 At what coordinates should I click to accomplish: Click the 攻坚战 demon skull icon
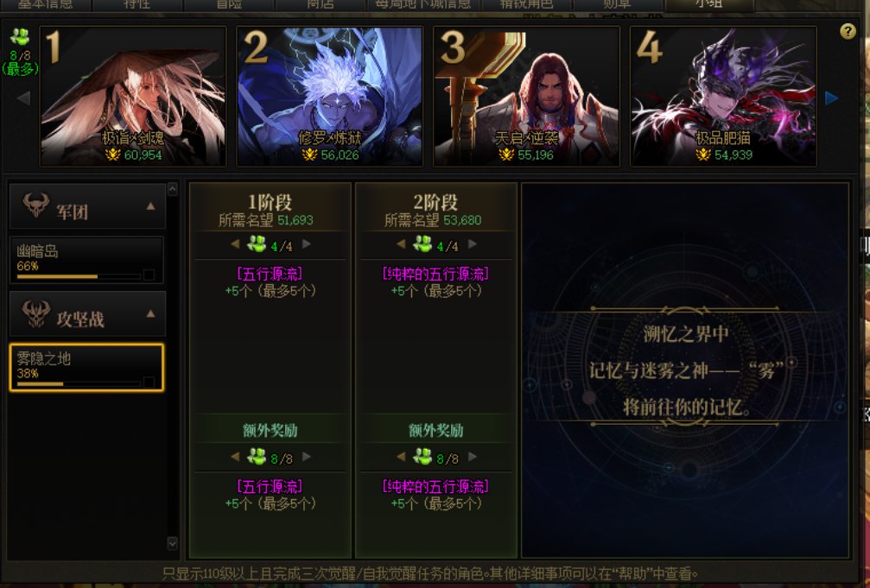pyautogui.click(x=36, y=313)
